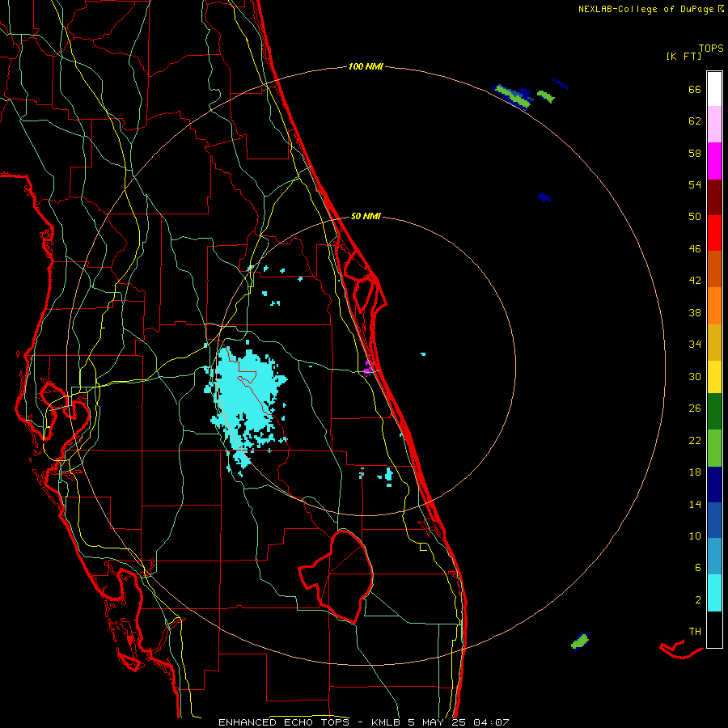
Task: Click the 50 NMI range ring label
Action: coord(366,216)
